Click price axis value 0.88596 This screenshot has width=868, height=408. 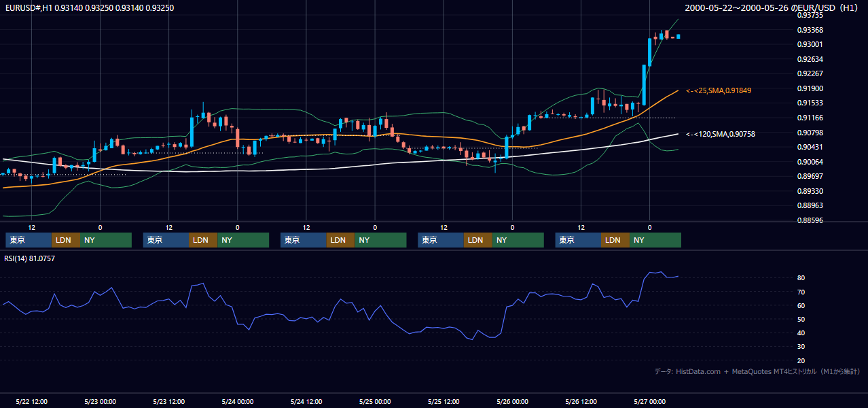pyautogui.click(x=811, y=220)
